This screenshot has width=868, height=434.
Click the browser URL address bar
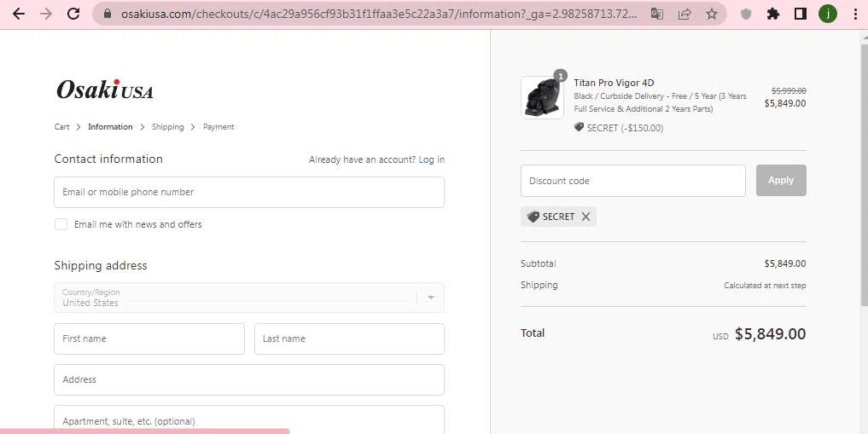[379, 14]
